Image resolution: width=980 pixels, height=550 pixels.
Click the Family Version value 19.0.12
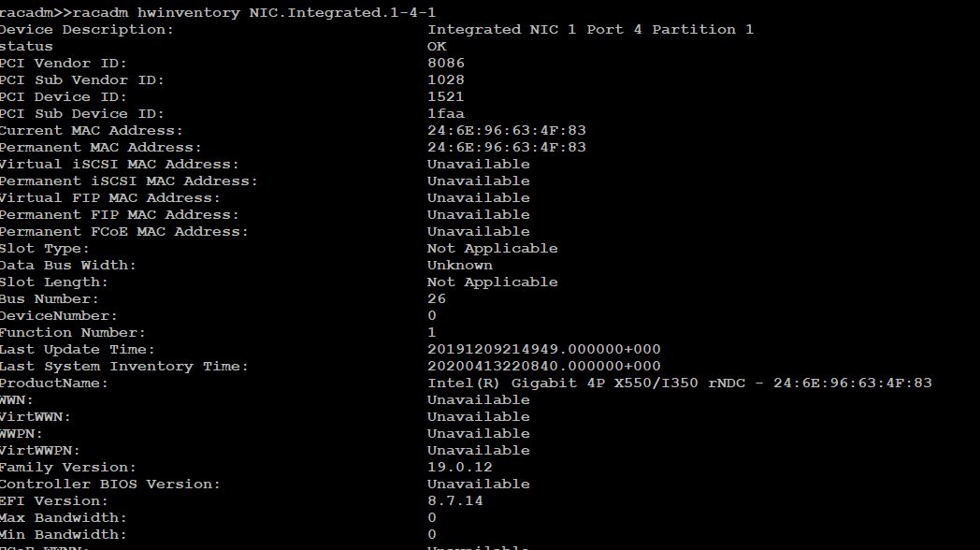point(460,468)
